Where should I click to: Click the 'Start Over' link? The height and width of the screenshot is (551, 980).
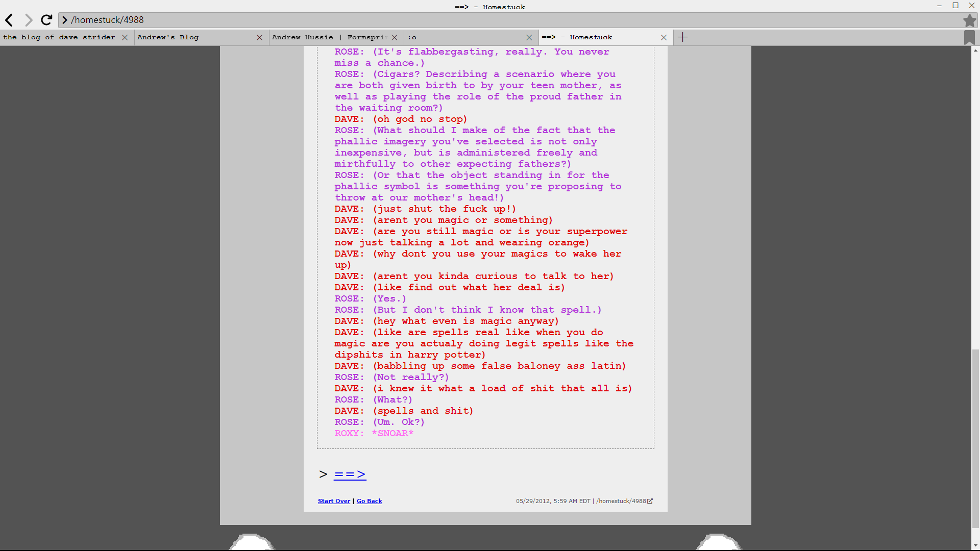coord(334,501)
